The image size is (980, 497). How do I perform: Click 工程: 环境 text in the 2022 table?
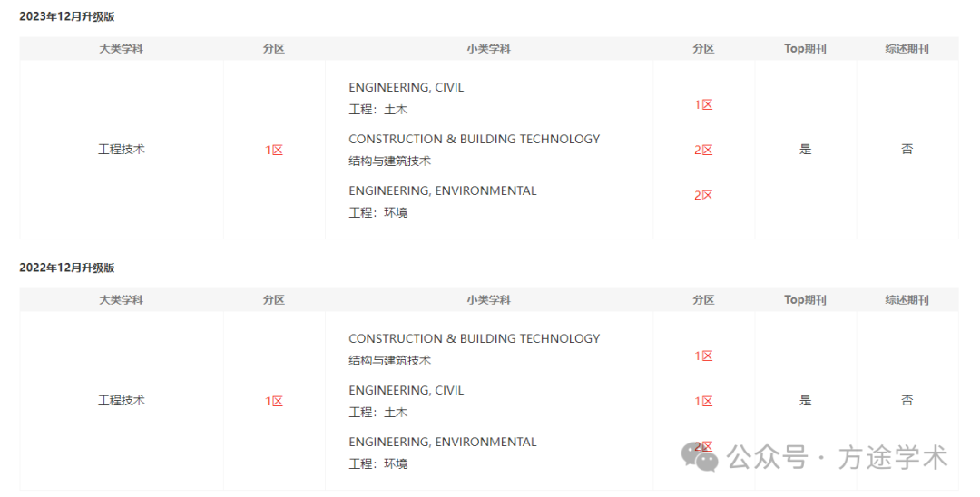click(378, 464)
